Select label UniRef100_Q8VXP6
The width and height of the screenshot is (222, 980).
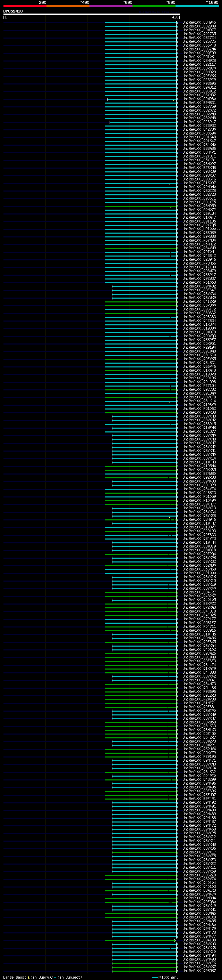(x=199, y=558)
